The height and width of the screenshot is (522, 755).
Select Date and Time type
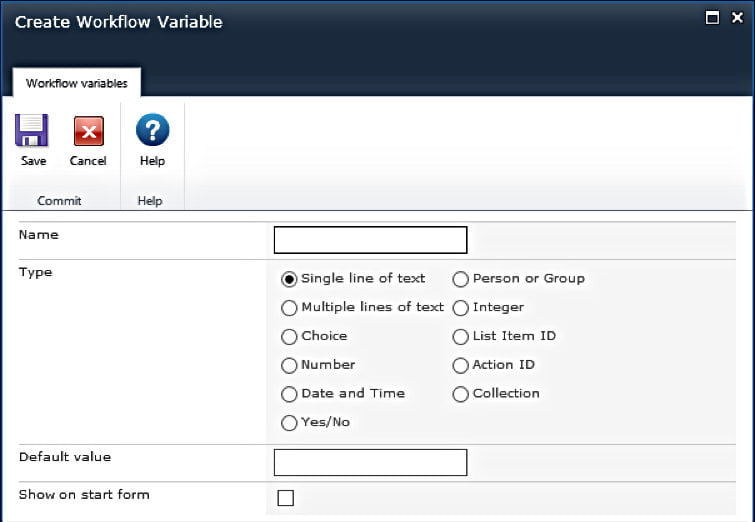pyautogui.click(x=289, y=394)
